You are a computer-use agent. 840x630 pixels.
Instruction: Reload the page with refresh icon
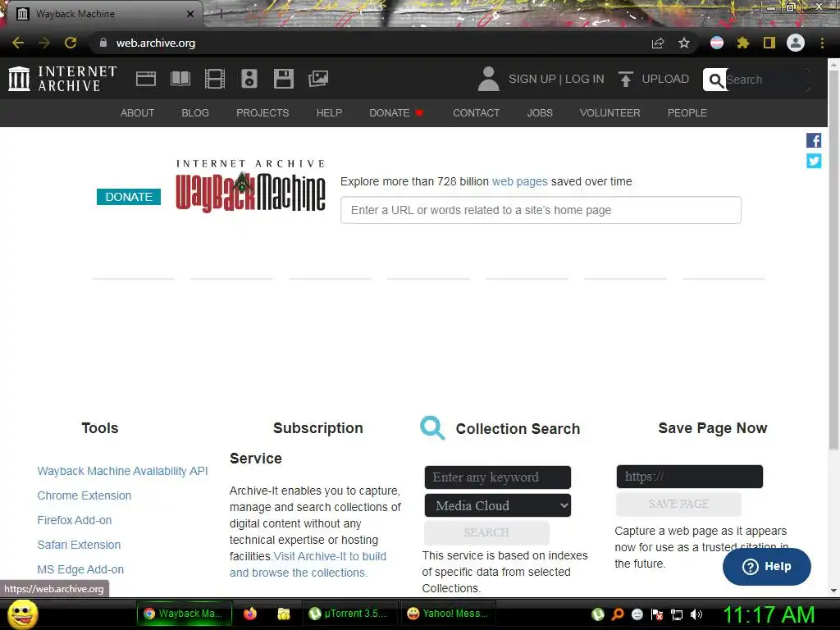71,43
